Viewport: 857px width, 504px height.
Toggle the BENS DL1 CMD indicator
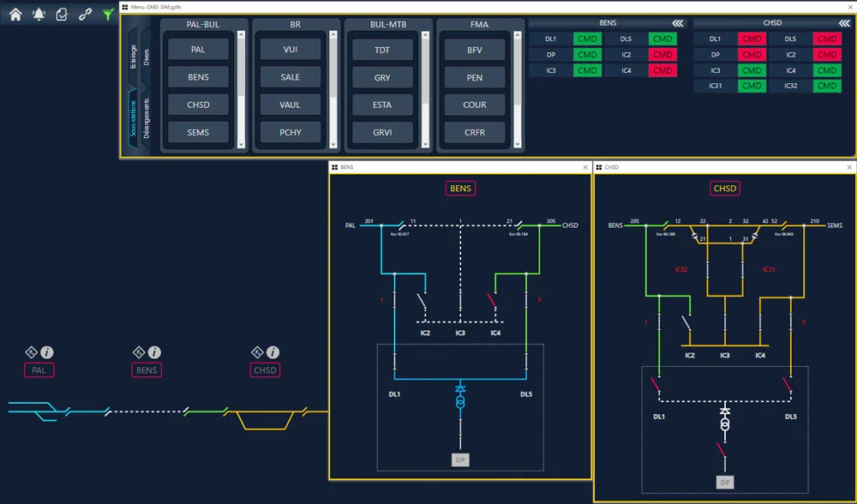point(586,39)
